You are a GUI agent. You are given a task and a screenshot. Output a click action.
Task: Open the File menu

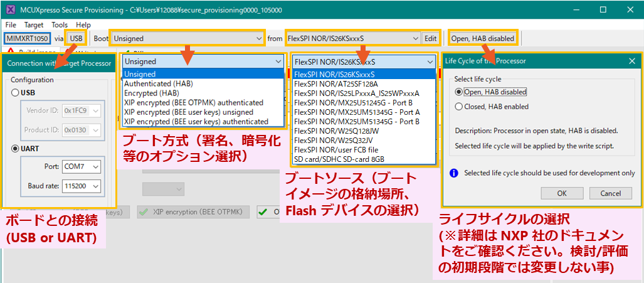pyautogui.click(x=11, y=24)
